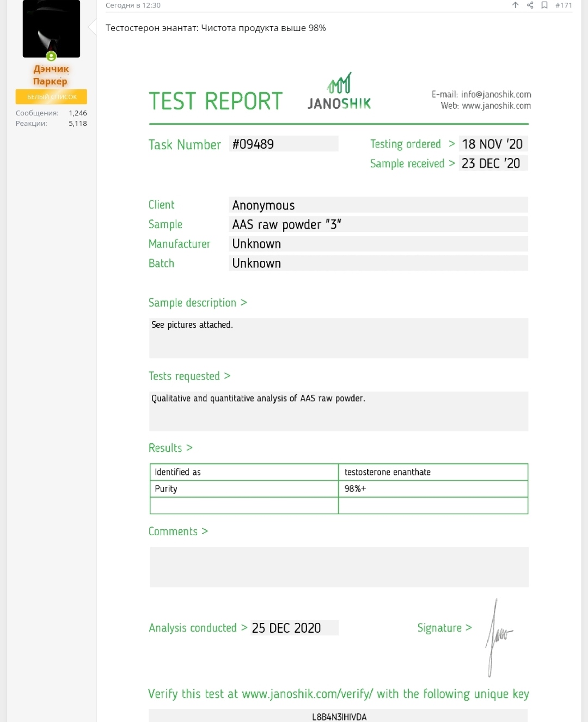Click the 'Сегодня в 12:30' timestamp
Image resolution: width=588 pixels, height=722 pixels.
coord(133,5)
